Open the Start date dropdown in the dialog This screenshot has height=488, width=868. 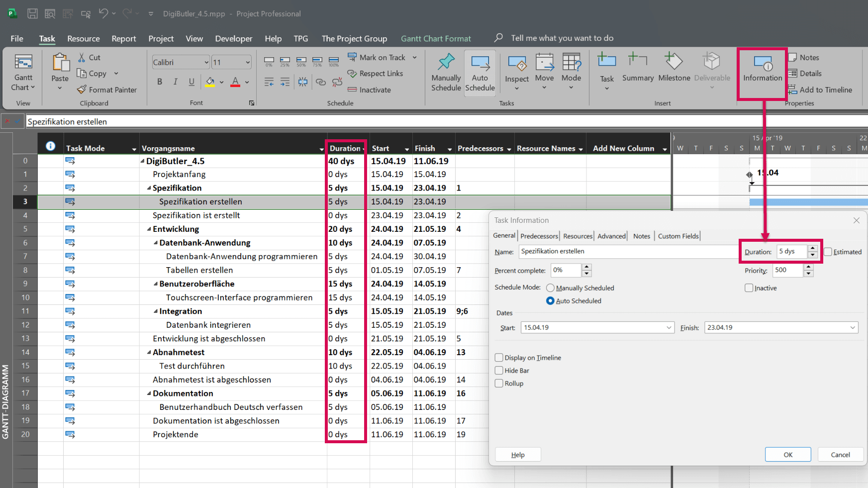pos(669,327)
